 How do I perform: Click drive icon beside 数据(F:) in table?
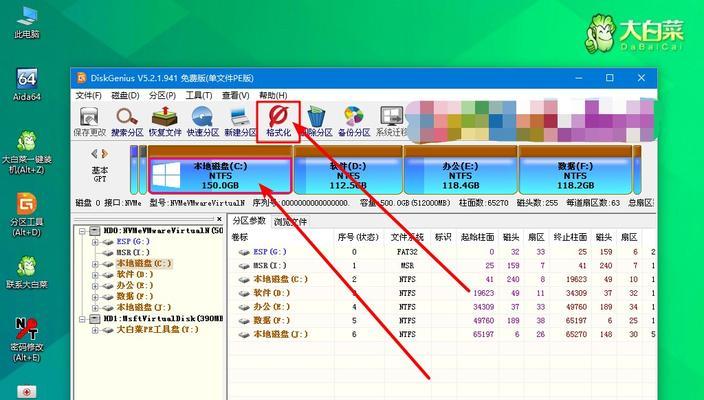(244, 321)
